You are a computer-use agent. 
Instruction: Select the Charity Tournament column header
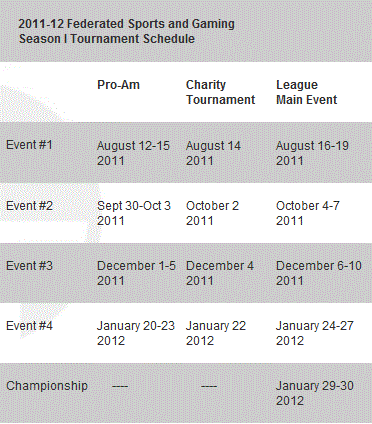[220, 92]
